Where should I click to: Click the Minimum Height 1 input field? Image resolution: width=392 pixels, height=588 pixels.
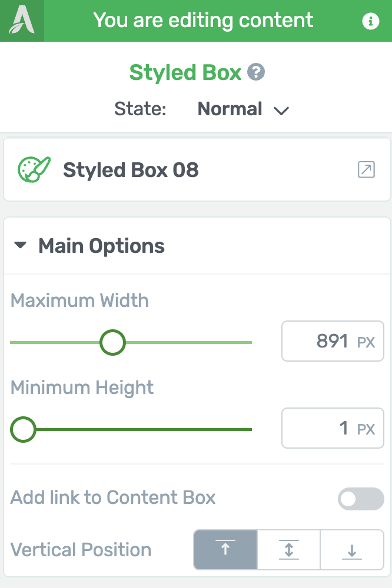(333, 428)
